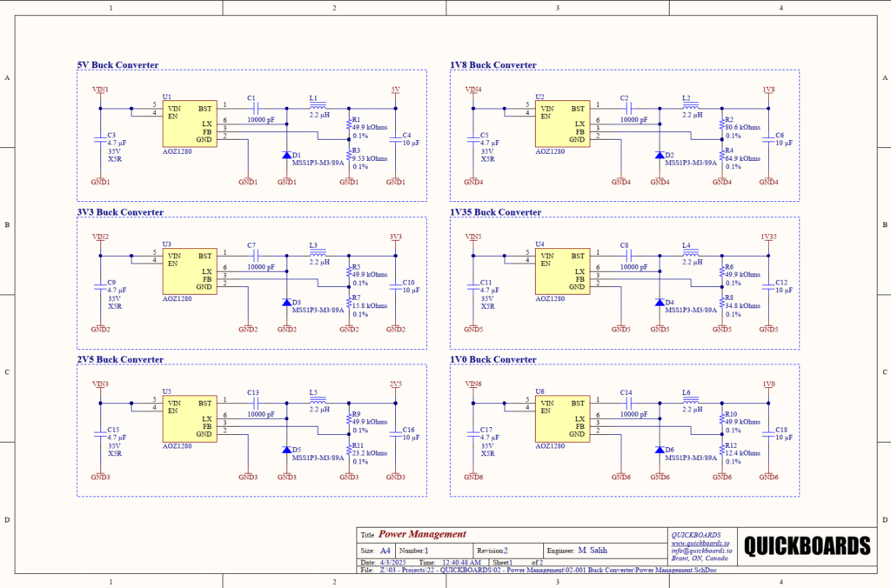The image size is (891, 588).
Task: Click diode D5 in the 2V5 converter
Action: (x=286, y=450)
